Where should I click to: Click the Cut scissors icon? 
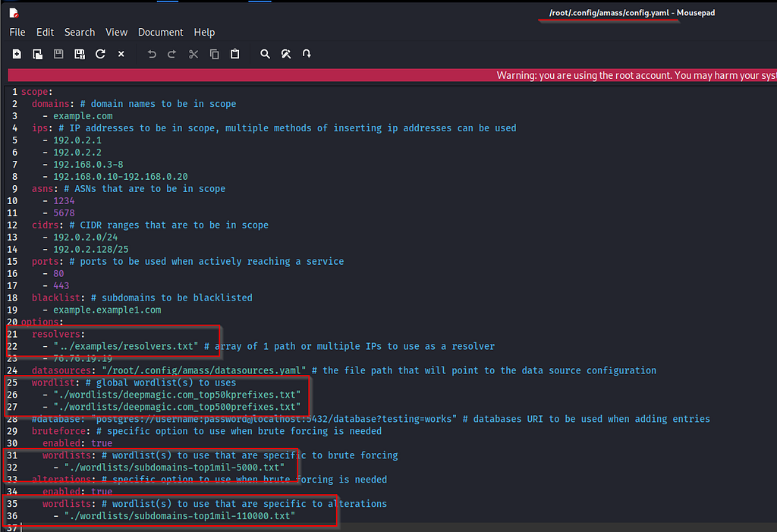193,54
